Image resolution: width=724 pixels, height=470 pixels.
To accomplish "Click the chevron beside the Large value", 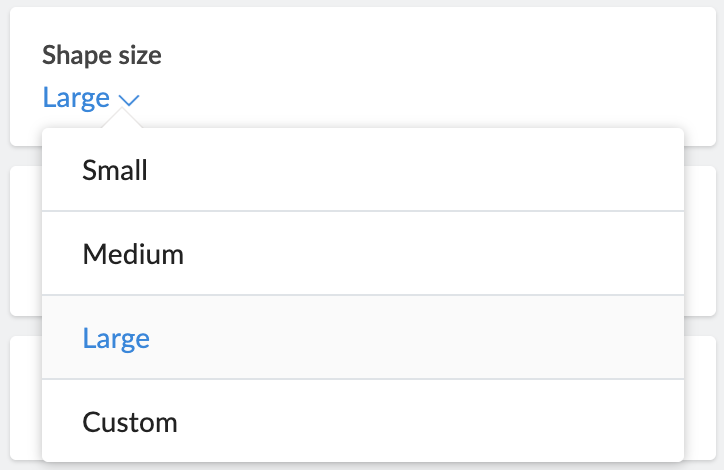I will pyautogui.click(x=129, y=99).
